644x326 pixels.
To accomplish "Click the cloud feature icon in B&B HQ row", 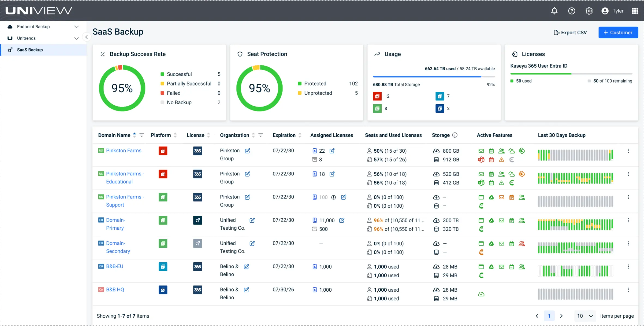I will point(481,294).
